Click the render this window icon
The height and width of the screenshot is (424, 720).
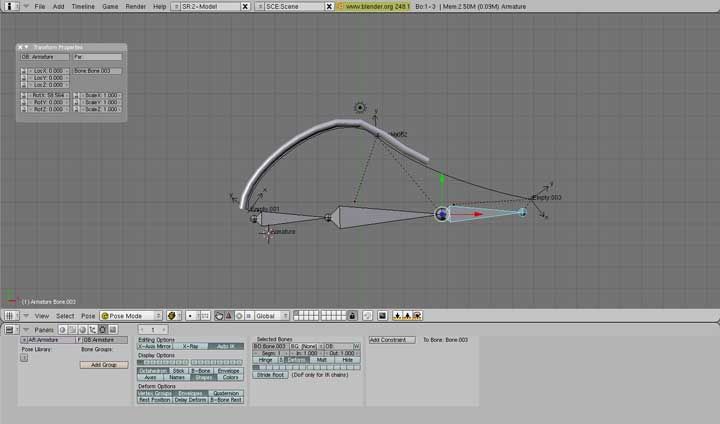tap(382, 316)
